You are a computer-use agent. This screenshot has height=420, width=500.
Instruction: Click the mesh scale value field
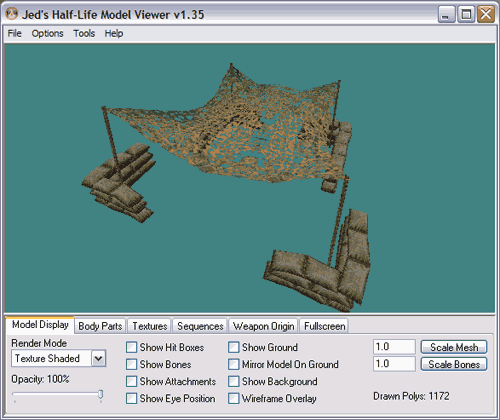pyautogui.click(x=394, y=347)
